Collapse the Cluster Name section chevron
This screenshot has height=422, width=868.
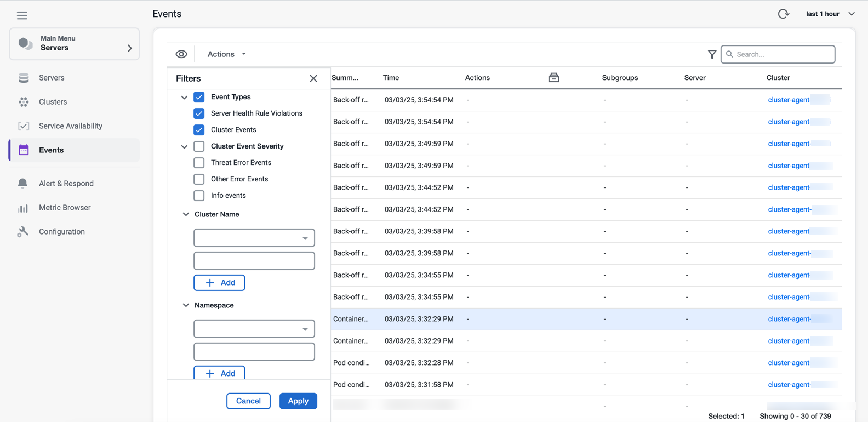click(x=186, y=214)
